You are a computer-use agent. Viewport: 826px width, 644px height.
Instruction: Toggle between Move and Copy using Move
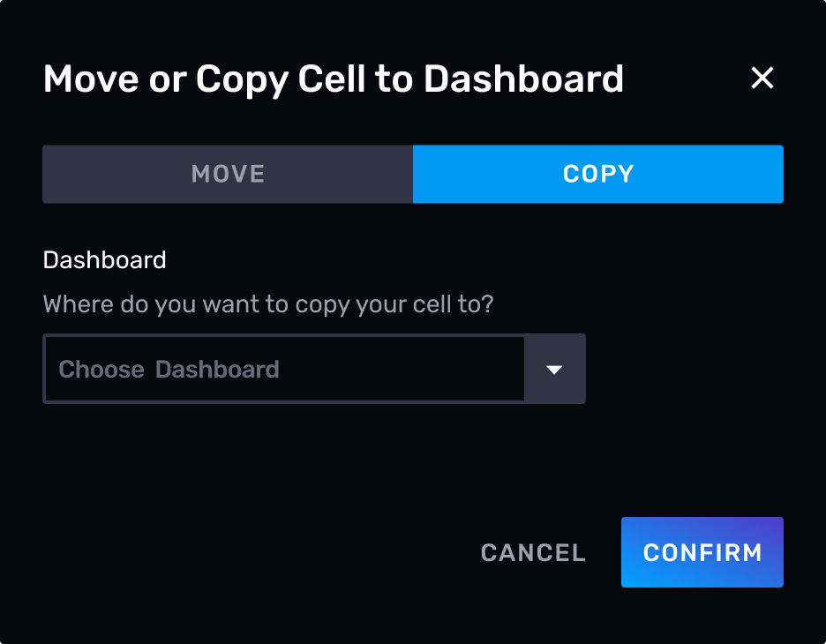[x=227, y=174]
